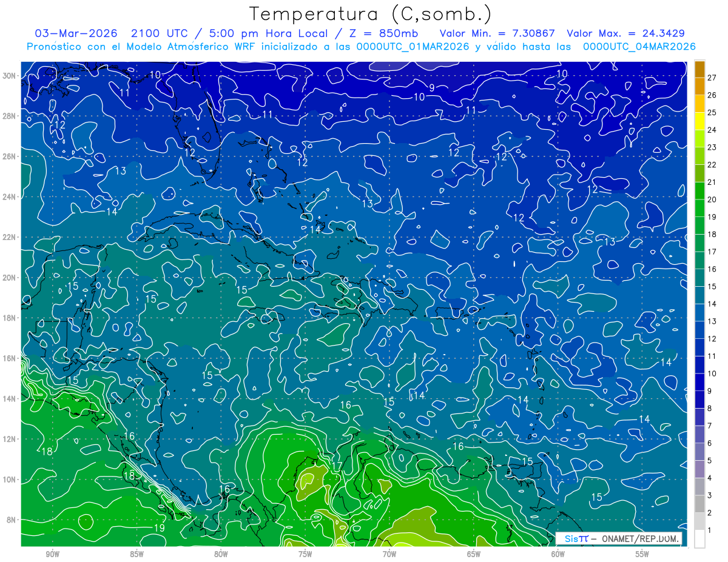Viewport: 728px width, 562px height.
Task: Pick the colorbar swatch between 19 and 20
Action: (699, 209)
